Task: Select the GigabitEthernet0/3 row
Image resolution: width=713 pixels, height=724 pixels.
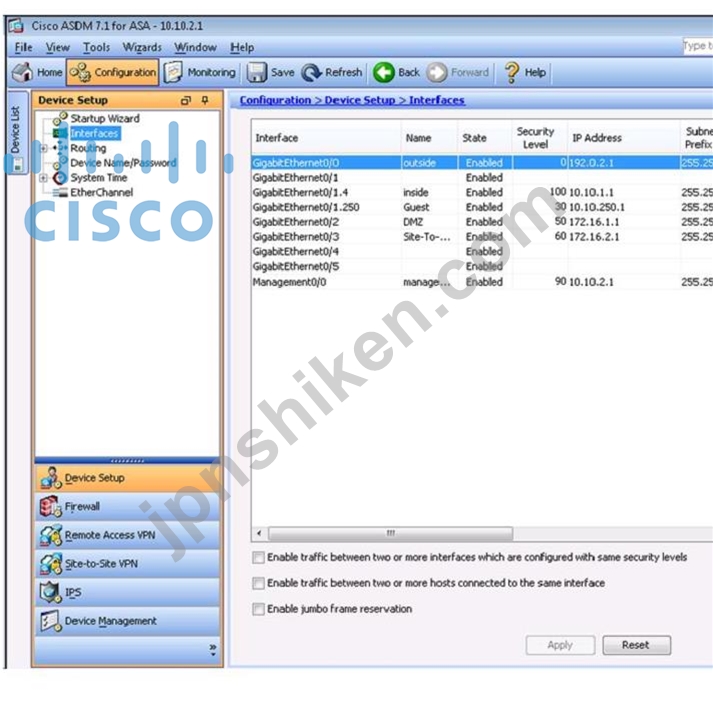Action: click(482, 237)
